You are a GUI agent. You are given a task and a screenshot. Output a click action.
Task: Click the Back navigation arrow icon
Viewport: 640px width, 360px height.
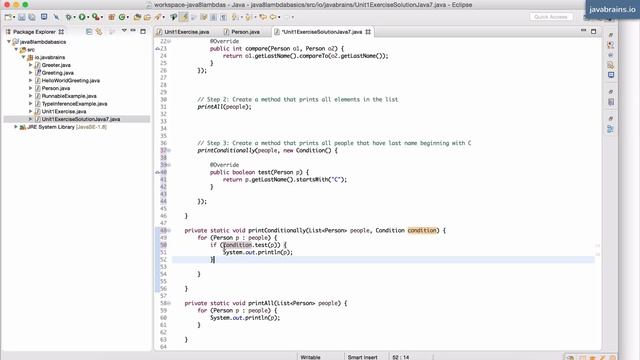pyautogui.click(x=273, y=17)
